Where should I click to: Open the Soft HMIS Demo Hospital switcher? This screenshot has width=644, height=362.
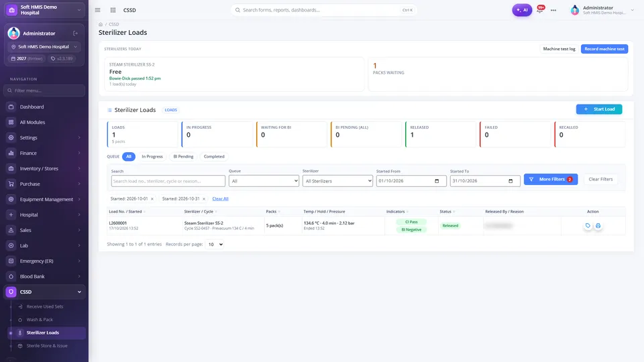(x=44, y=10)
